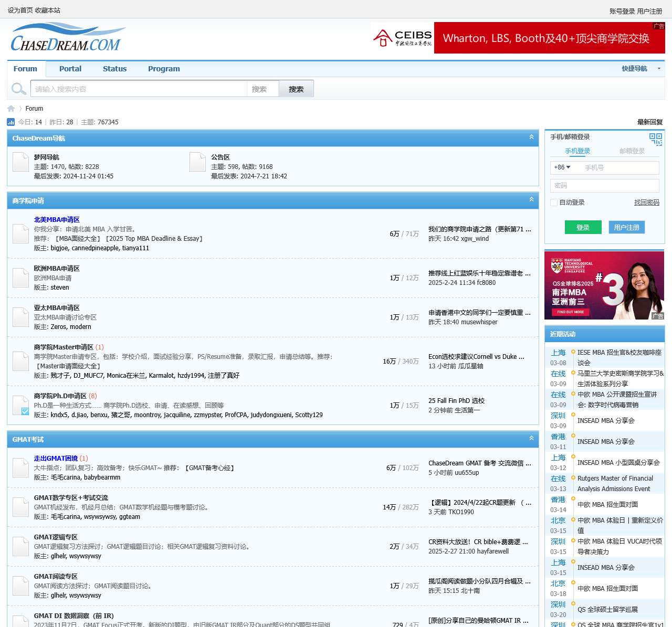Click the home icon in breadcrumb
This screenshot has width=672, height=627.
11,109
